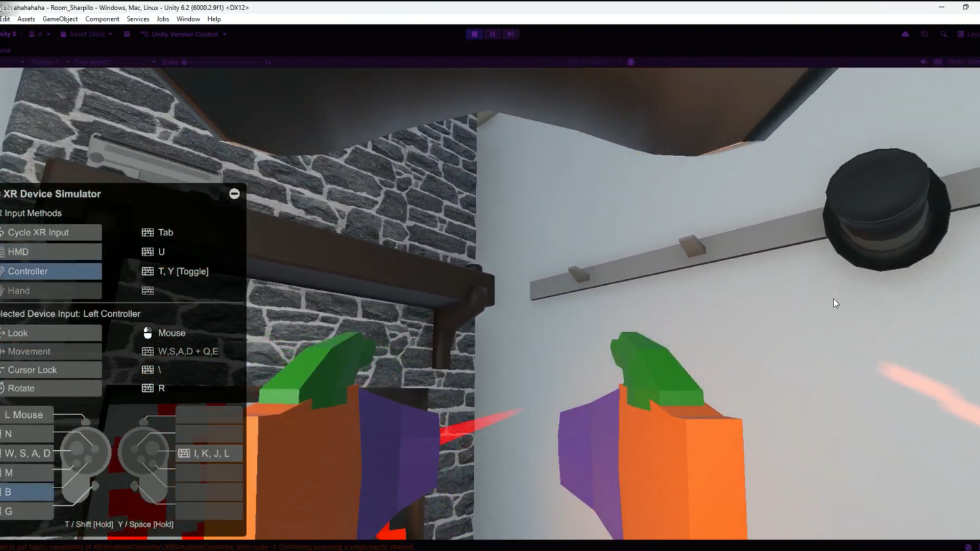Pause the running game
Screen dimensions: 980x551
click(493, 34)
